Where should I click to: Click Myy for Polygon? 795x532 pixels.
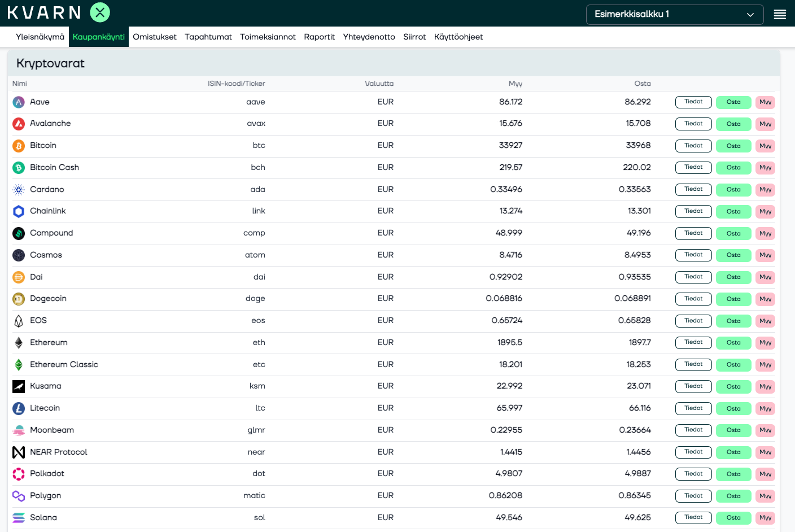pyautogui.click(x=765, y=496)
